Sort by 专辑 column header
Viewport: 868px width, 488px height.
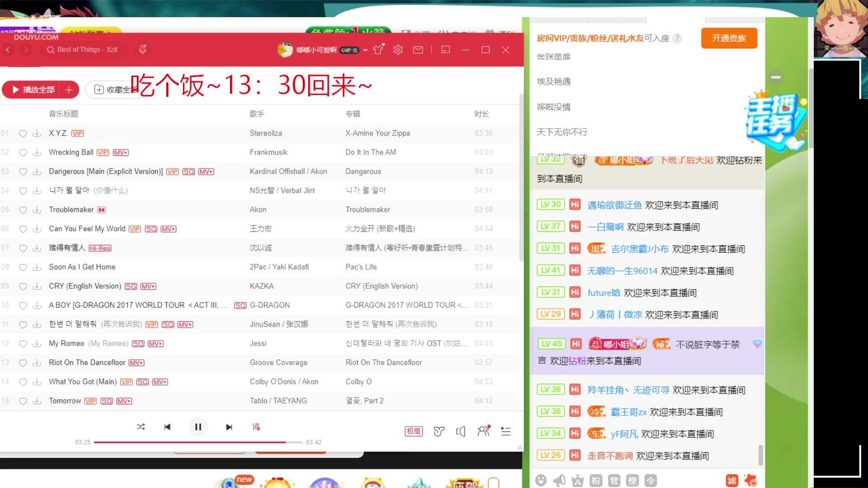(x=353, y=114)
